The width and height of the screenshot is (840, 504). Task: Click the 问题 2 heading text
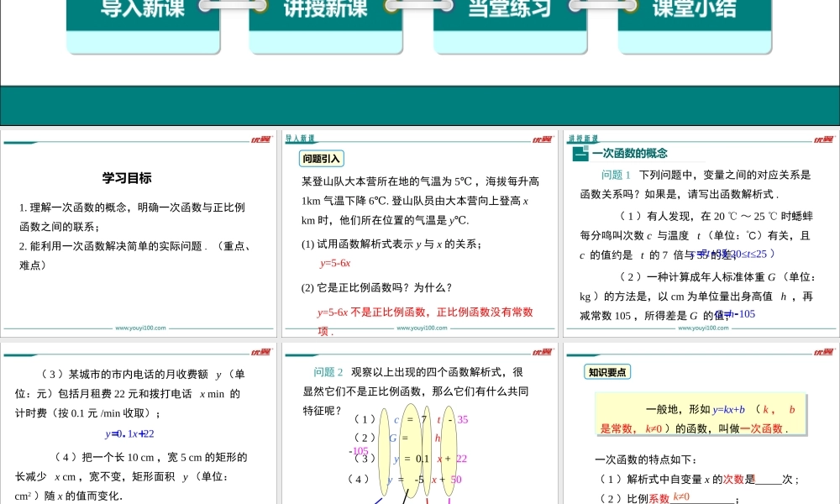(328, 372)
